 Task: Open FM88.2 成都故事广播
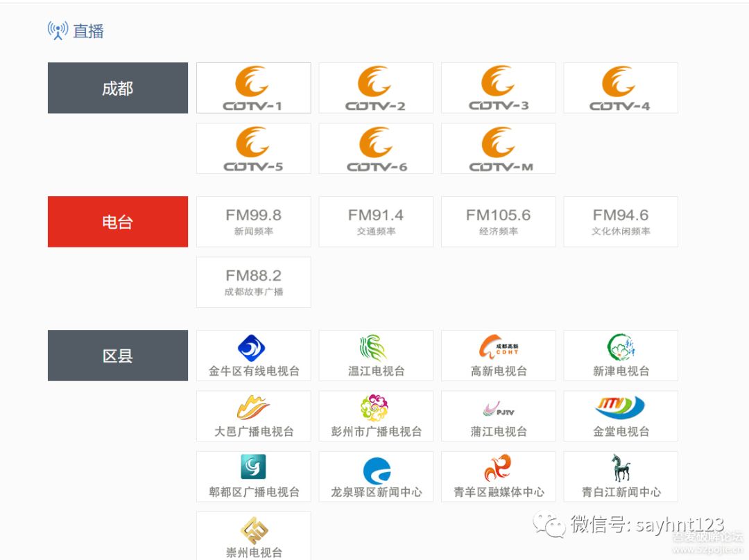pyautogui.click(x=253, y=282)
